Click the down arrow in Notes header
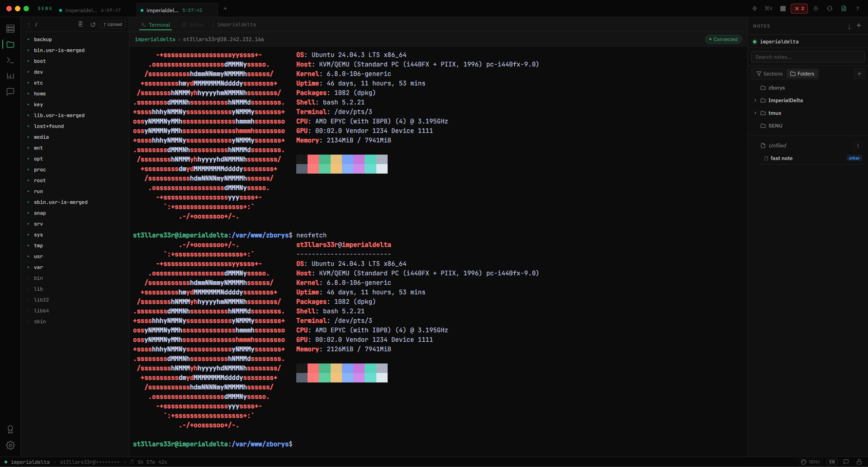 pos(849,26)
